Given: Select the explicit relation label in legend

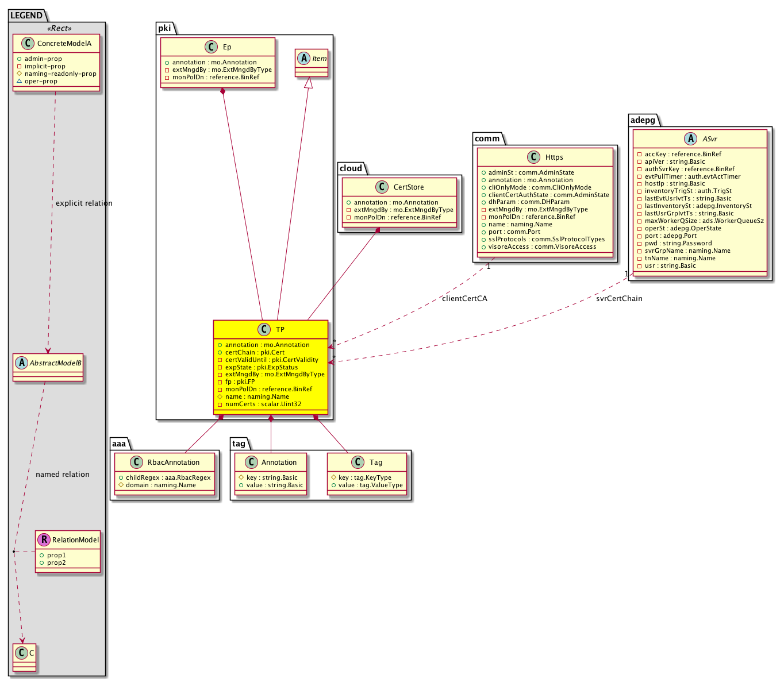Looking at the screenshot, I should tap(84, 203).
